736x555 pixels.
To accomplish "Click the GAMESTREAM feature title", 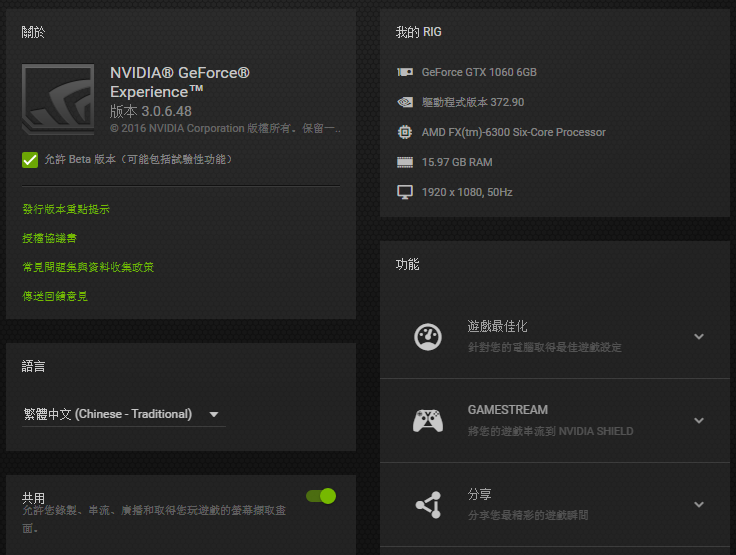I will (507, 410).
